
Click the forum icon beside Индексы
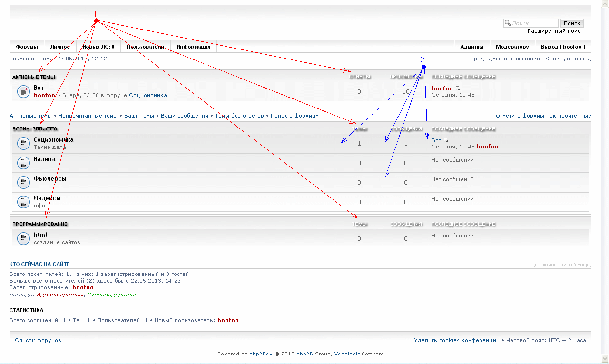coord(23,202)
